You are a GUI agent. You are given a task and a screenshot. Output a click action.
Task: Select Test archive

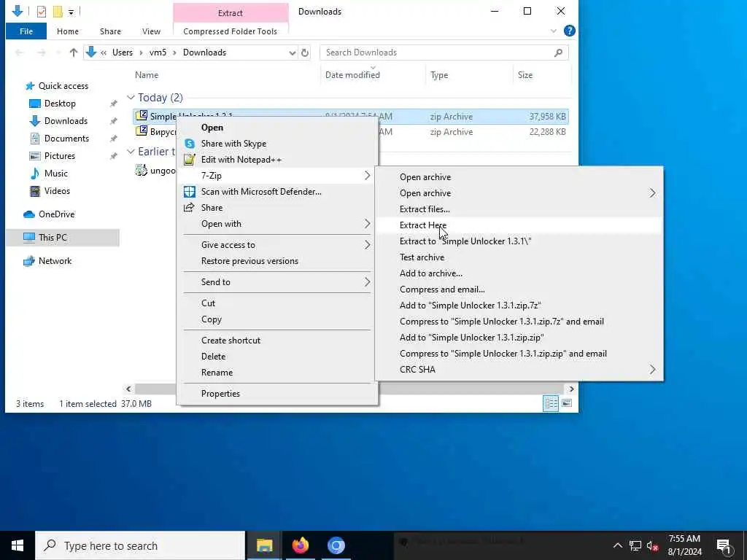pyautogui.click(x=519, y=257)
